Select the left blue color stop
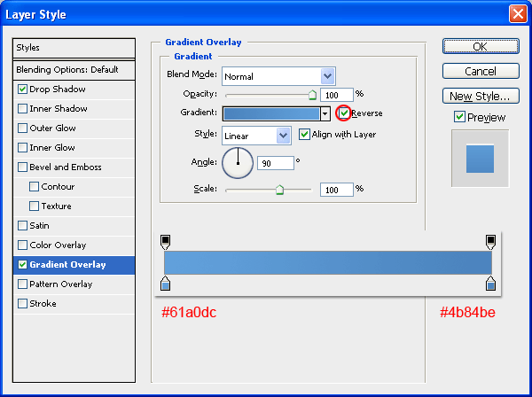Image resolution: width=532 pixels, height=397 pixels. (x=165, y=284)
